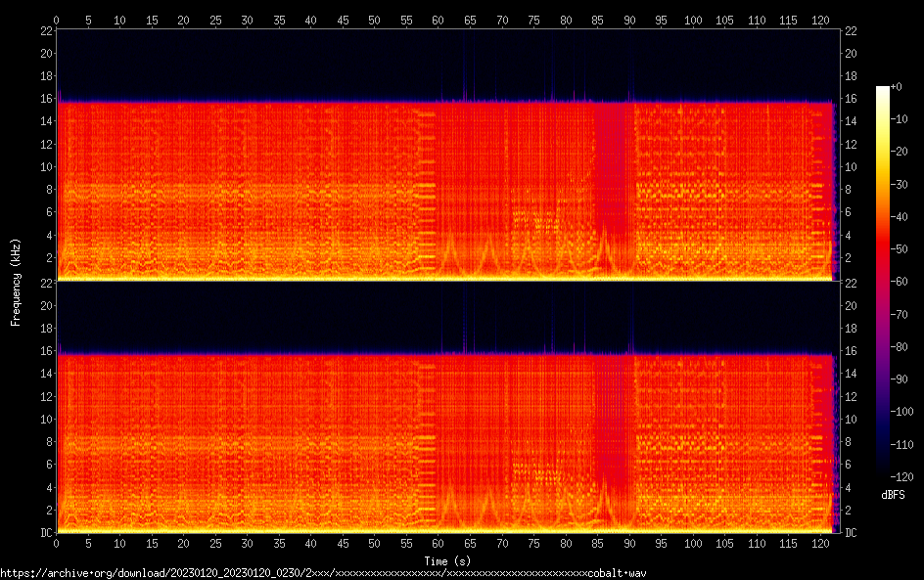Image resolution: width=924 pixels, height=580 pixels.
Task: Click the lower channel spectrogram at its center
Action: pos(446,407)
